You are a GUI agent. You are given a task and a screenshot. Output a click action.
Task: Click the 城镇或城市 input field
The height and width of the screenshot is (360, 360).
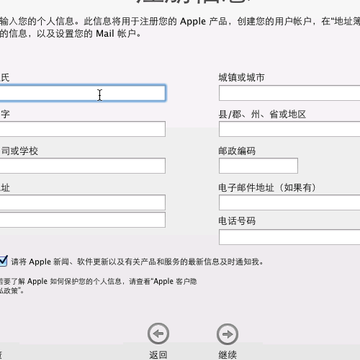click(289, 93)
